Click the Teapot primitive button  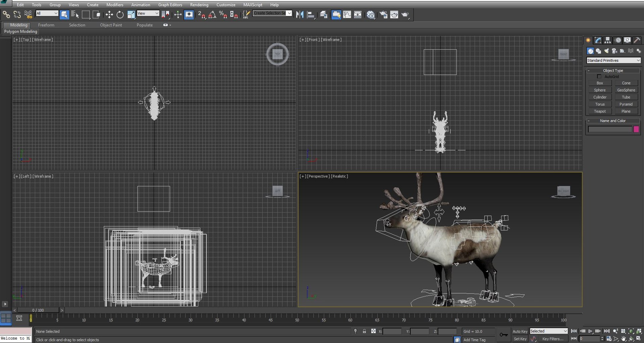coord(600,111)
